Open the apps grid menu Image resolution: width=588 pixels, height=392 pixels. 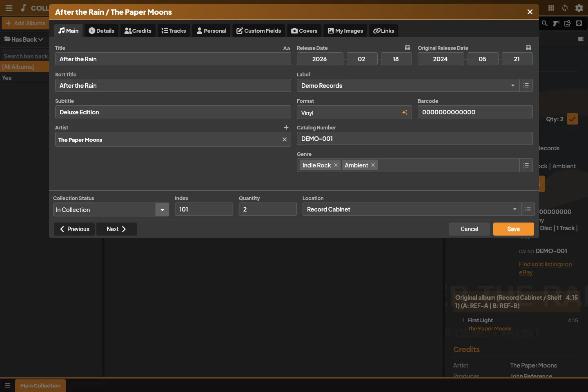click(x=551, y=8)
